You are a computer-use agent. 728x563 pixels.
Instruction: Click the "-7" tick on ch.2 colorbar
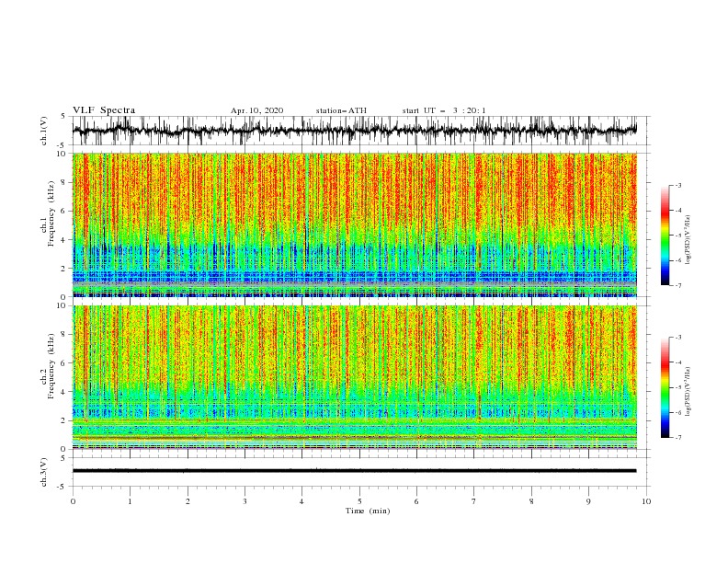(678, 437)
